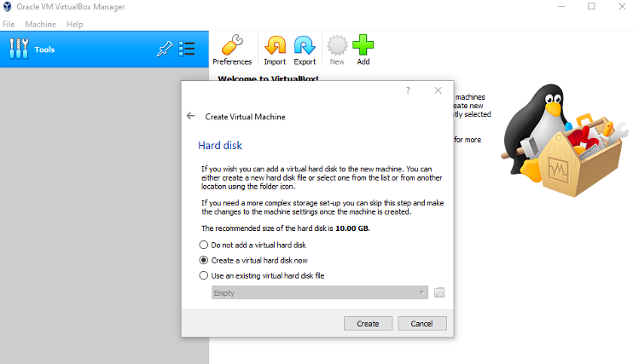Click the green Add machine icon

coord(363,45)
